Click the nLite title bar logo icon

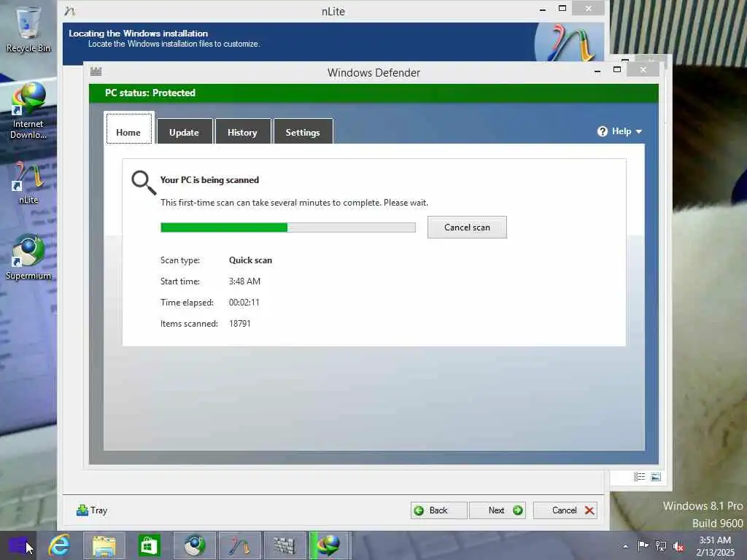tap(70, 10)
